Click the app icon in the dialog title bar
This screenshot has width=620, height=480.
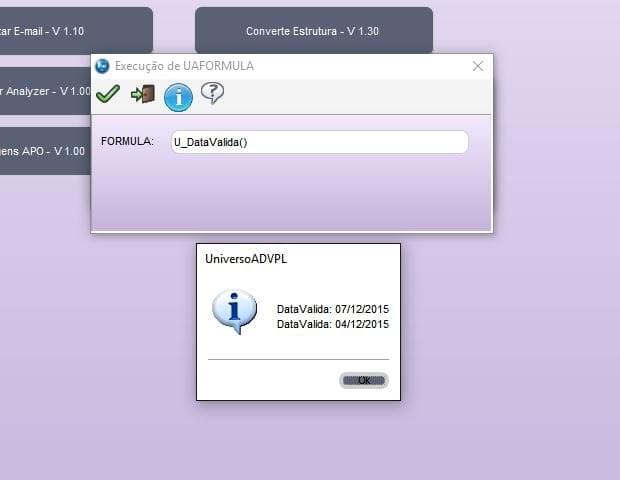[102, 66]
